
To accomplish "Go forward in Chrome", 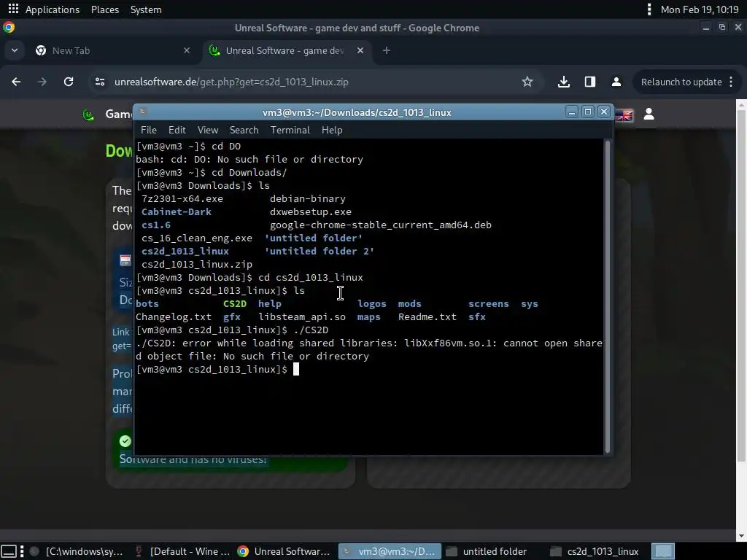I will (42, 82).
